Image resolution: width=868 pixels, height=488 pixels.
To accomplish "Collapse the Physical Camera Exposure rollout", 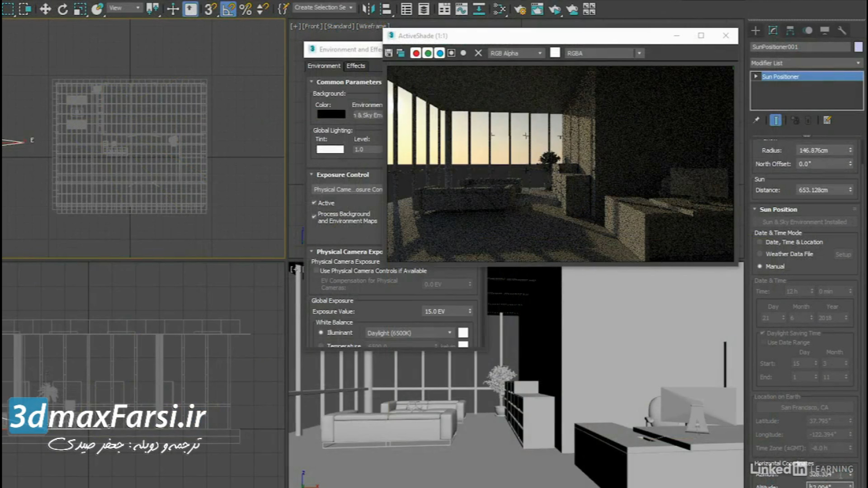I will pyautogui.click(x=345, y=252).
